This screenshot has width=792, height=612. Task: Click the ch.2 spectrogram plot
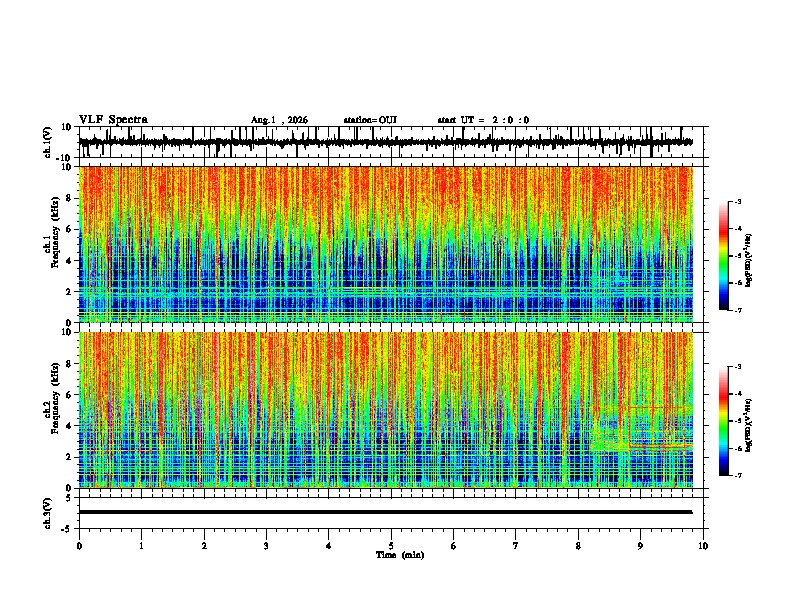click(385, 410)
